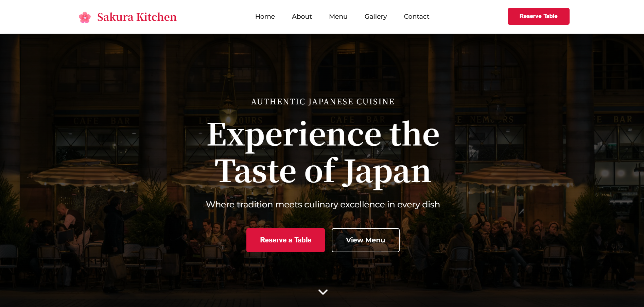Click the outlined View Menu button
This screenshot has width=644, height=307.
click(x=365, y=240)
